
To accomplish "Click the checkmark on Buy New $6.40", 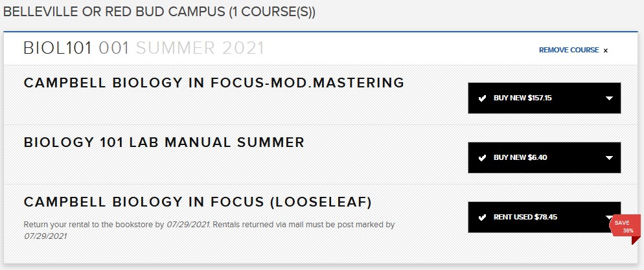I will pyautogui.click(x=482, y=157).
